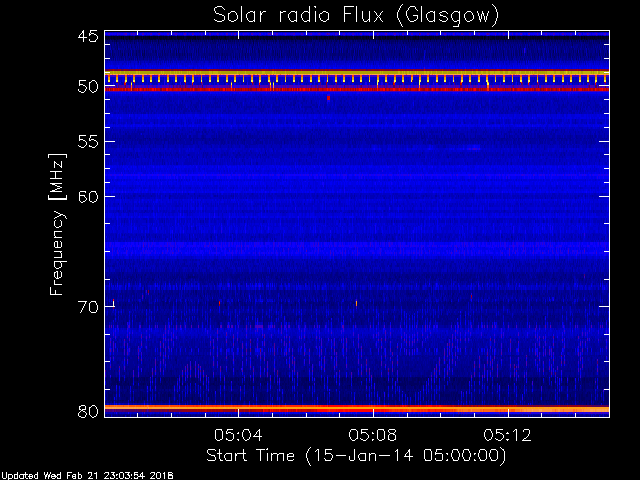
Task: Click the "Frequency [MHz]" y-axis label
Action: pyautogui.click(x=58, y=223)
